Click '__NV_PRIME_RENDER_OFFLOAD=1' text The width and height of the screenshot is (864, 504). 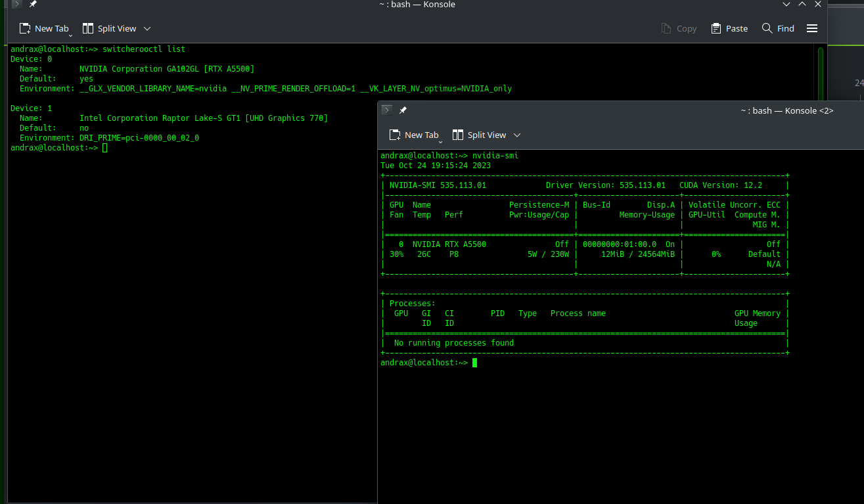click(293, 89)
